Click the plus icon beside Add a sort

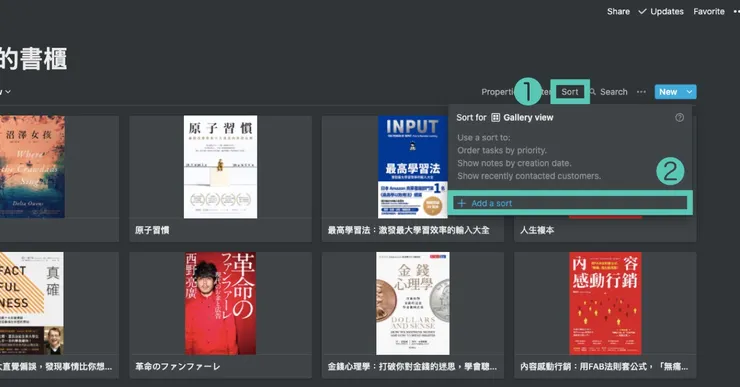coord(462,203)
